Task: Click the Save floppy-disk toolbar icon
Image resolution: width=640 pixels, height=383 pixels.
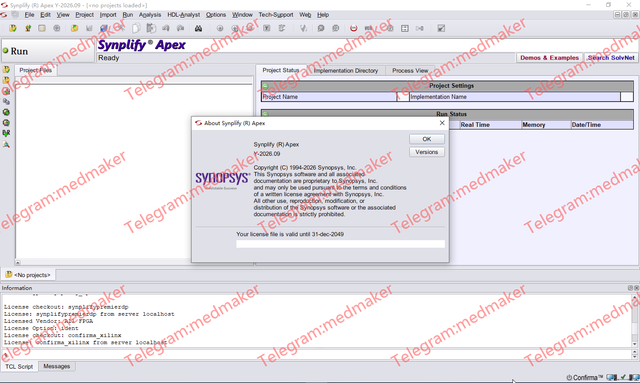Action: [x=89, y=28]
